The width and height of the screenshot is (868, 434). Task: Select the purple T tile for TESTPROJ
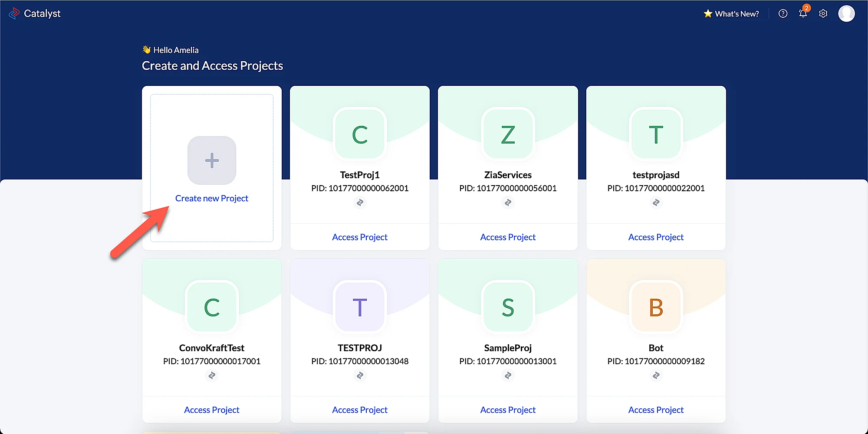(360, 307)
